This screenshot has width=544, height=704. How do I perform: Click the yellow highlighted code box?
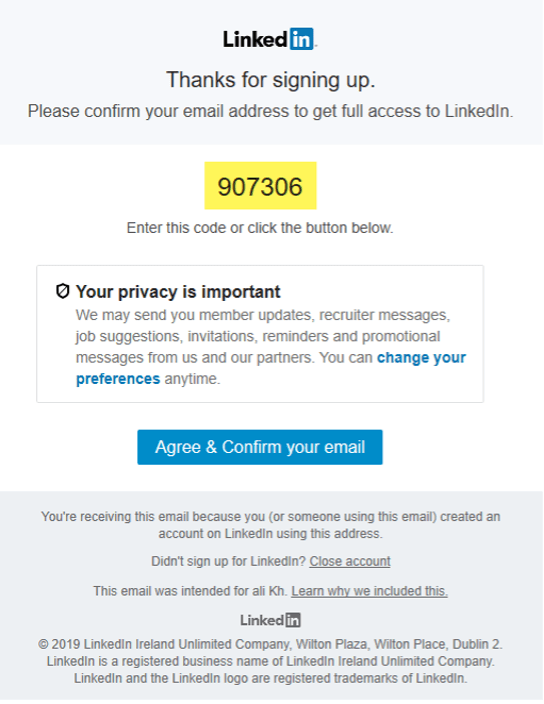pyautogui.click(x=260, y=185)
